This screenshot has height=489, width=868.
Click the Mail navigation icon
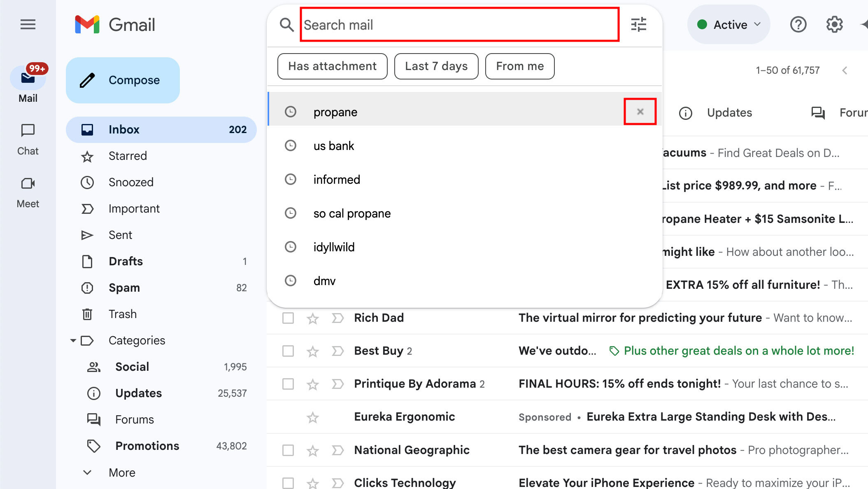tap(28, 78)
